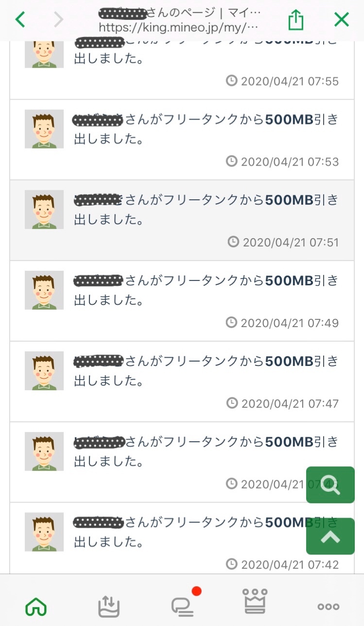This screenshot has width=364, height=626.
Task: Tap the browser forward arrow
Action: point(59,20)
